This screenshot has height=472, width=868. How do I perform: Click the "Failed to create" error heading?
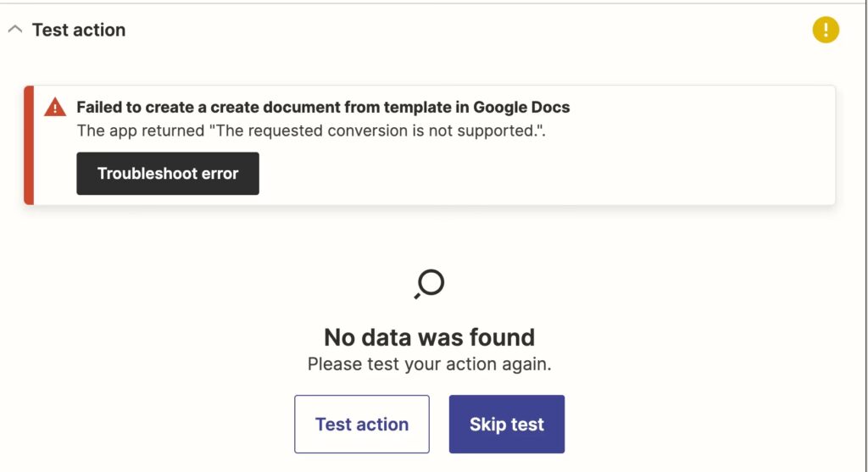tap(323, 108)
